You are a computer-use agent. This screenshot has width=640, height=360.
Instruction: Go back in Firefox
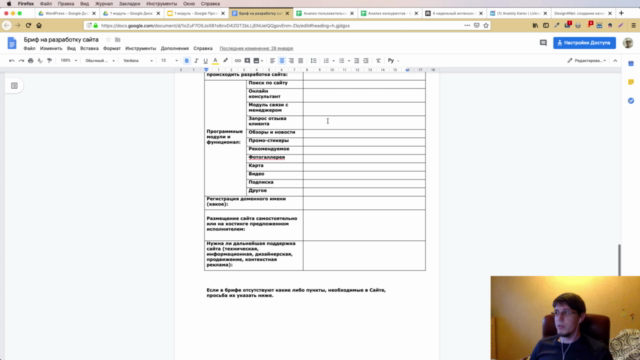coord(7,25)
